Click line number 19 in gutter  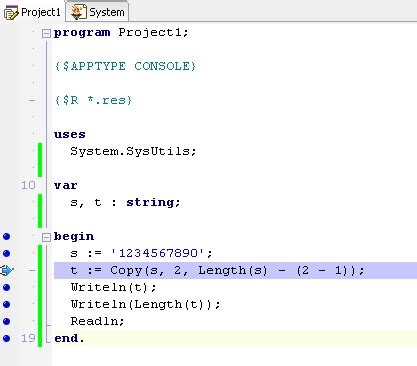point(28,338)
